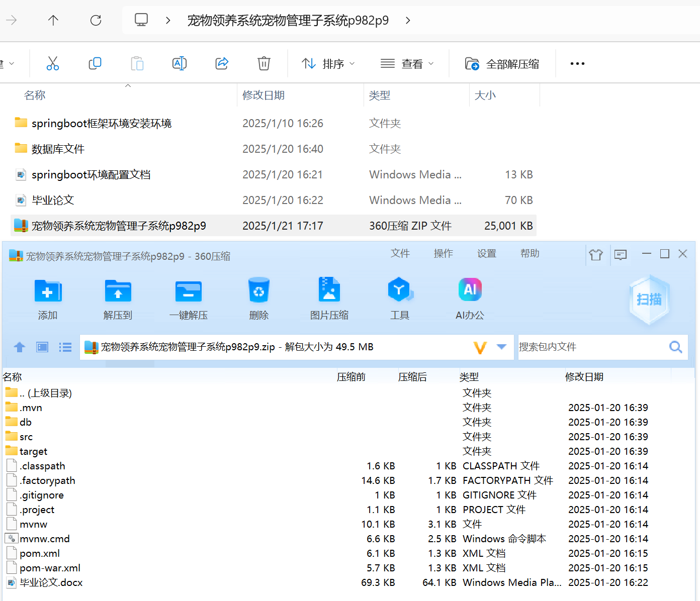
Task: Click the Share icon in Explorer toolbar
Action: coord(222,63)
